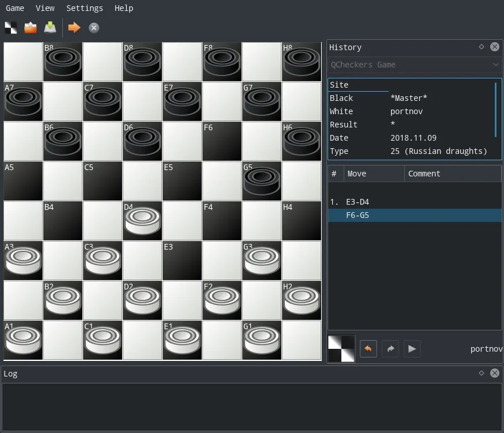Viewport: 504px width, 433px height.
Task: Open a saved game via the folder icon
Action: click(30, 27)
